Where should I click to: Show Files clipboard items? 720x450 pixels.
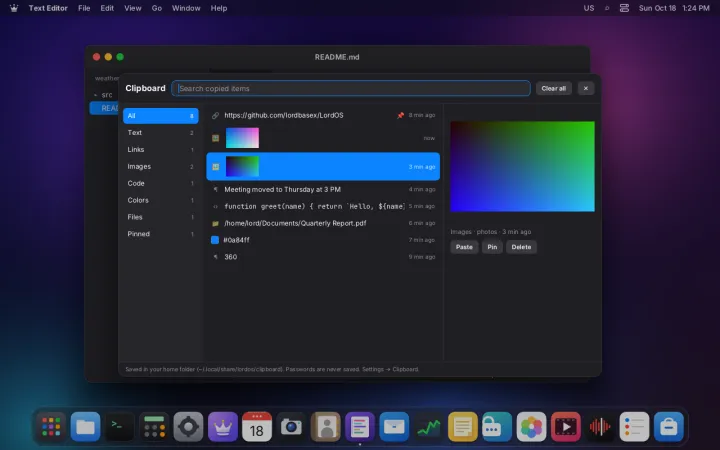click(x=161, y=217)
